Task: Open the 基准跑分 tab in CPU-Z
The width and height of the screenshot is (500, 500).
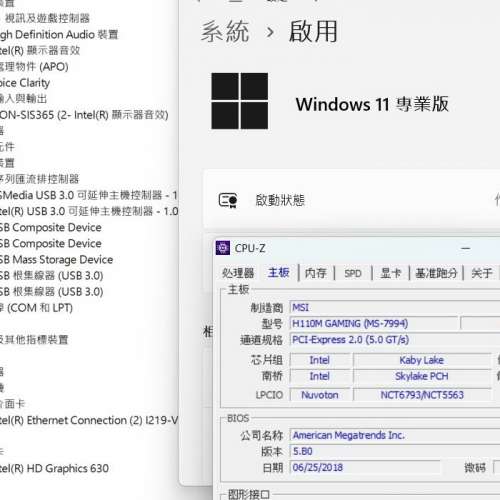Action: [436, 273]
